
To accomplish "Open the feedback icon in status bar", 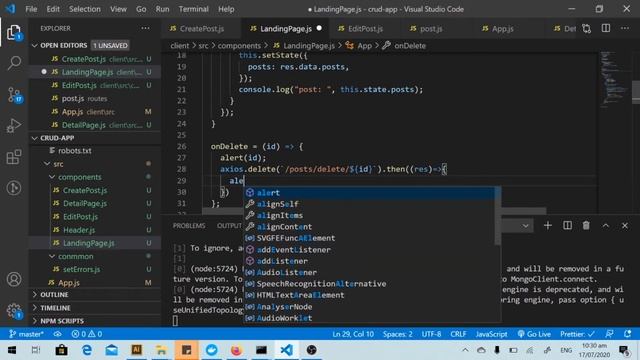I will pos(609,334).
